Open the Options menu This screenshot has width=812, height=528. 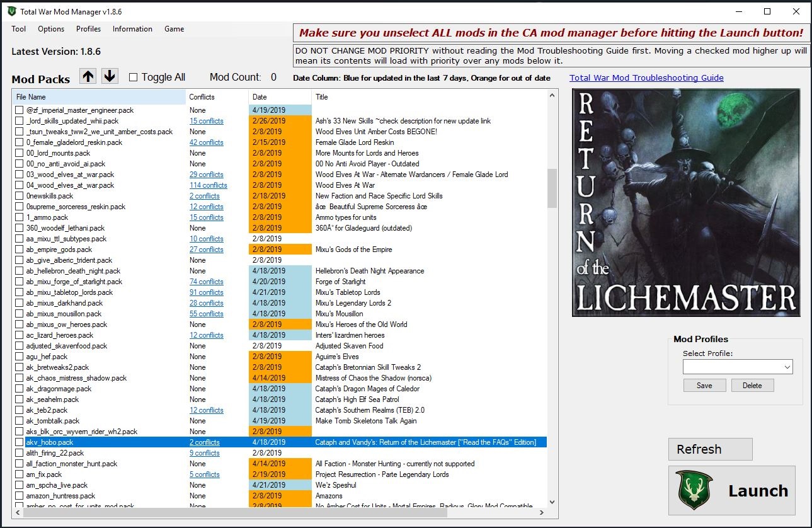click(51, 29)
